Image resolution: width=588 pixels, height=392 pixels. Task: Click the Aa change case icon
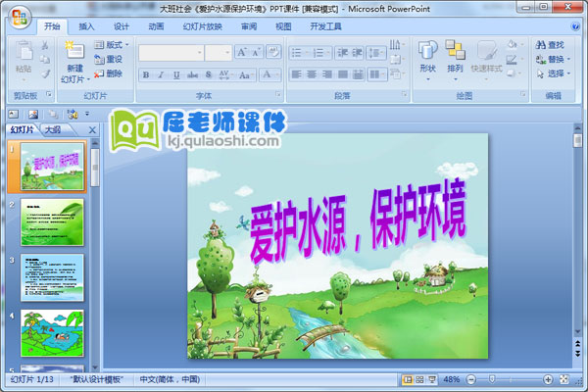pyautogui.click(x=245, y=74)
